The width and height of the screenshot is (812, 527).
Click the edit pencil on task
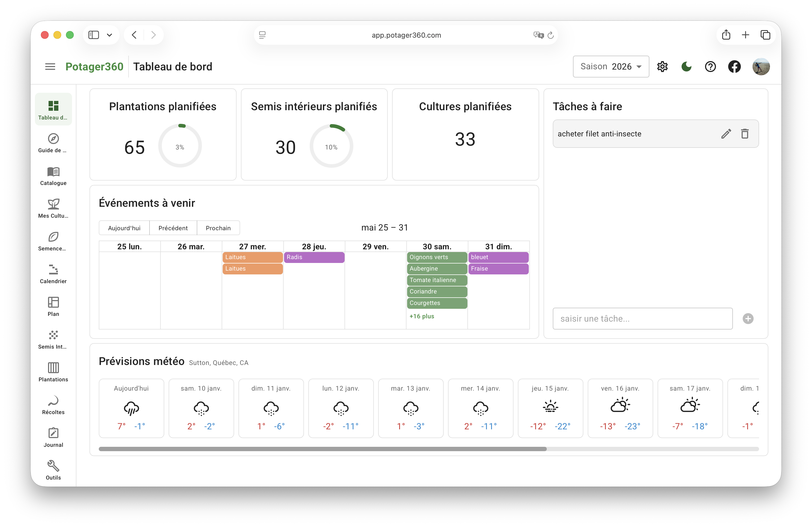pyautogui.click(x=726, y=134)
